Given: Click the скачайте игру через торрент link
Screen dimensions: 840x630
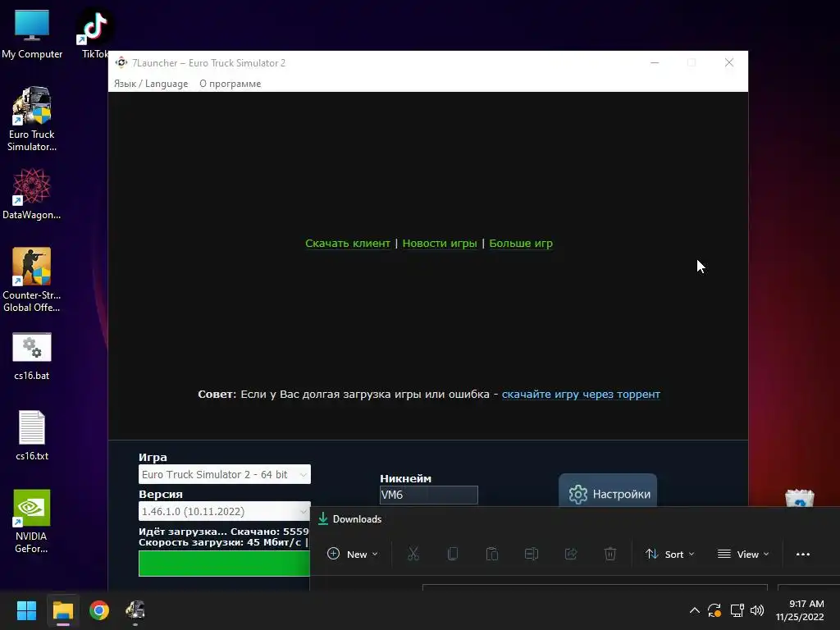Looking at the screenshot, I should [x=581, y=395].
